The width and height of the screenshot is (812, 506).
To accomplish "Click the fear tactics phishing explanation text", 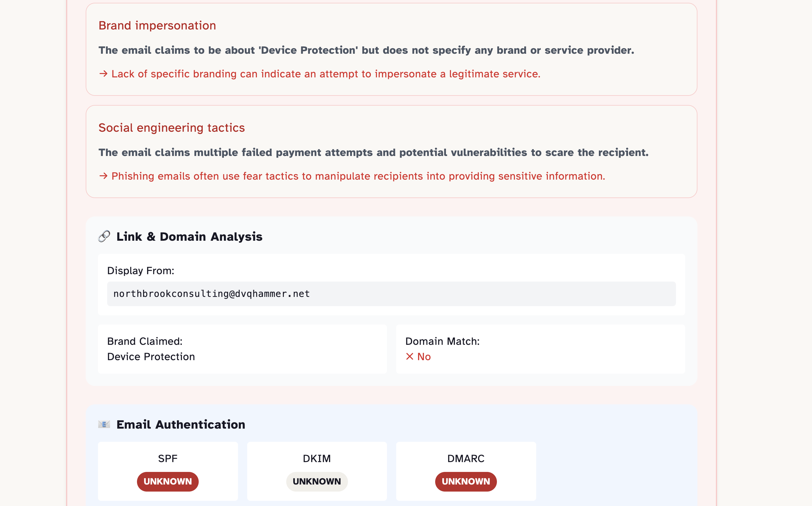I will [358, 176].
